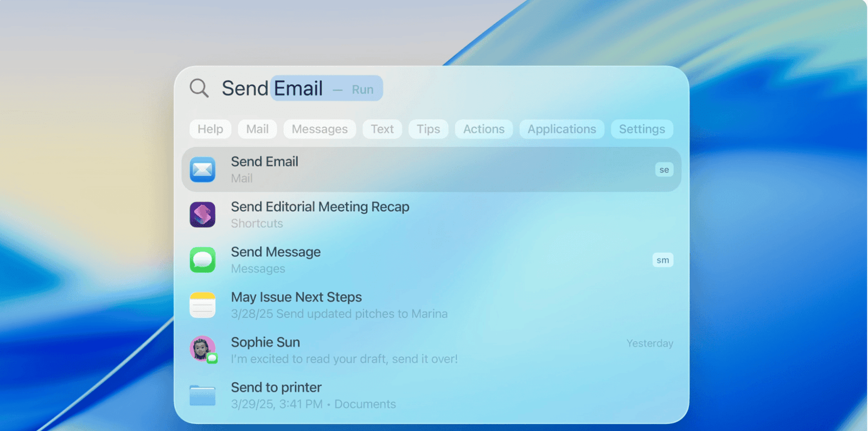This screenshot has height=431, width=868.
Task: Filter results by Tips
Action: click(428, 129)
